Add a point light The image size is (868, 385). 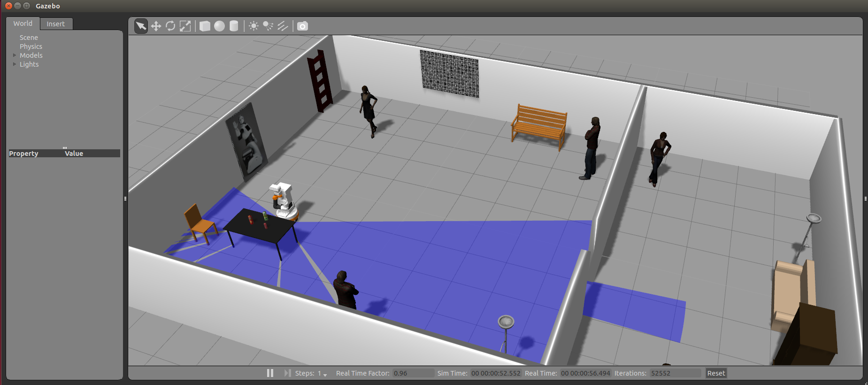click(253, 26)
